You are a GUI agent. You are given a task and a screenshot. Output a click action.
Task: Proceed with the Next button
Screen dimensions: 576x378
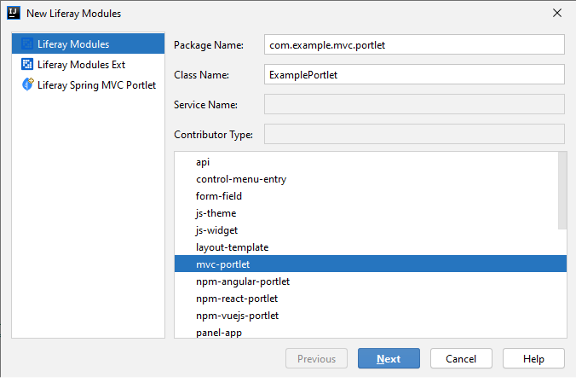tap(389, 359)
